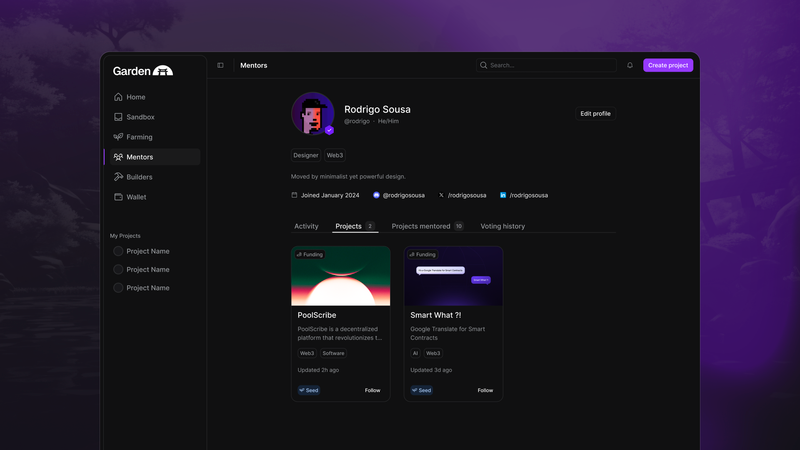The image size is (800, 450).
Task: Click the notification bell icon
Action: (630, 65)
